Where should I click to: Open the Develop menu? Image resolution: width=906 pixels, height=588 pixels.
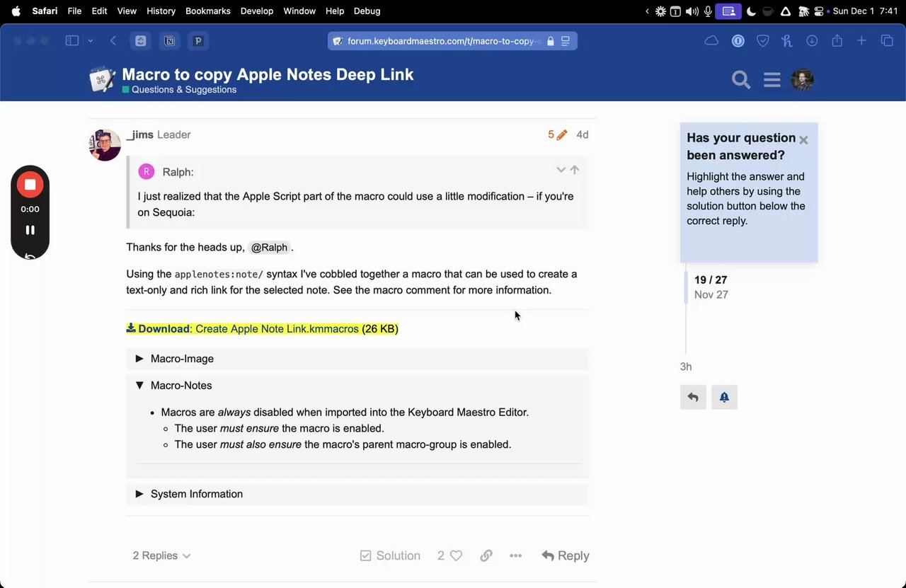(x=257, y=11)
